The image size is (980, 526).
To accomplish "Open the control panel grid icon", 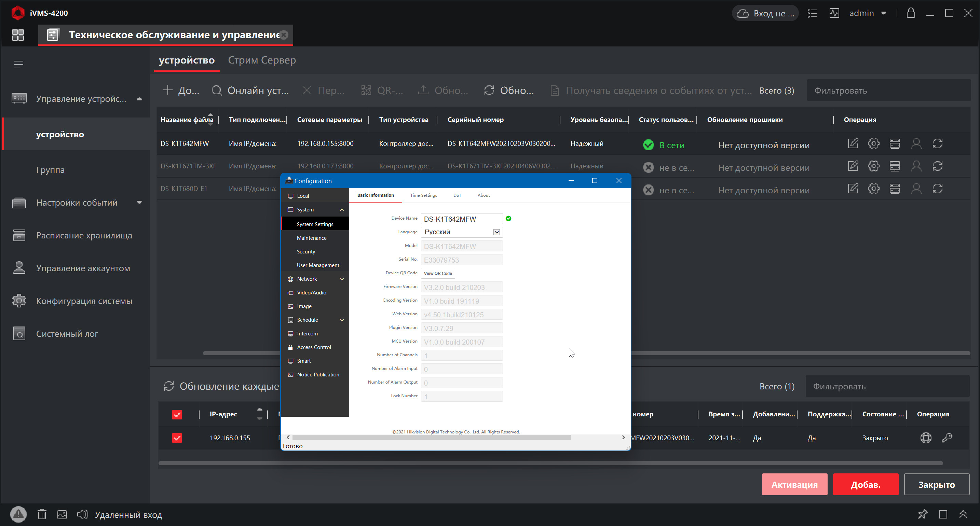I will pos(18,35).
